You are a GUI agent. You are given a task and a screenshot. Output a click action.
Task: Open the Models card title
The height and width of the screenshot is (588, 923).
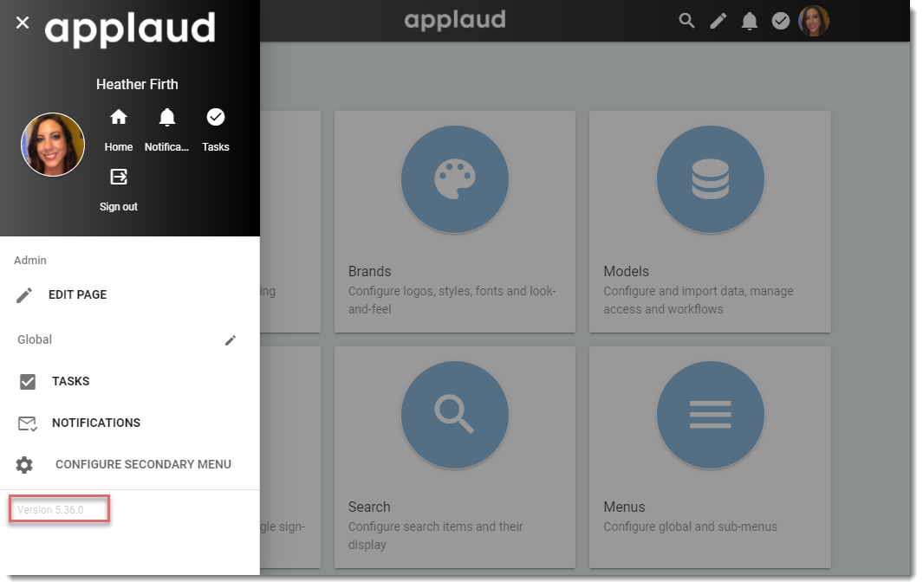(x=626, y=271)
